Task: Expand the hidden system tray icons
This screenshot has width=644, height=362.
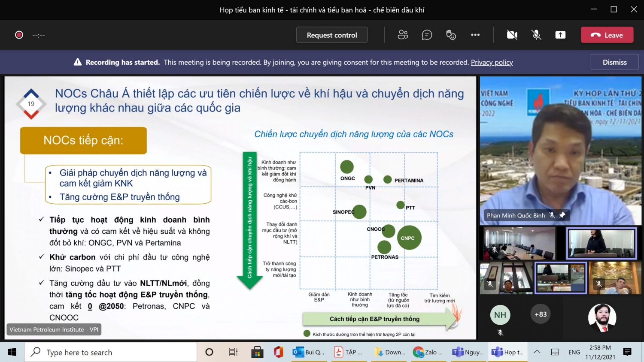Action: [537, 352]
